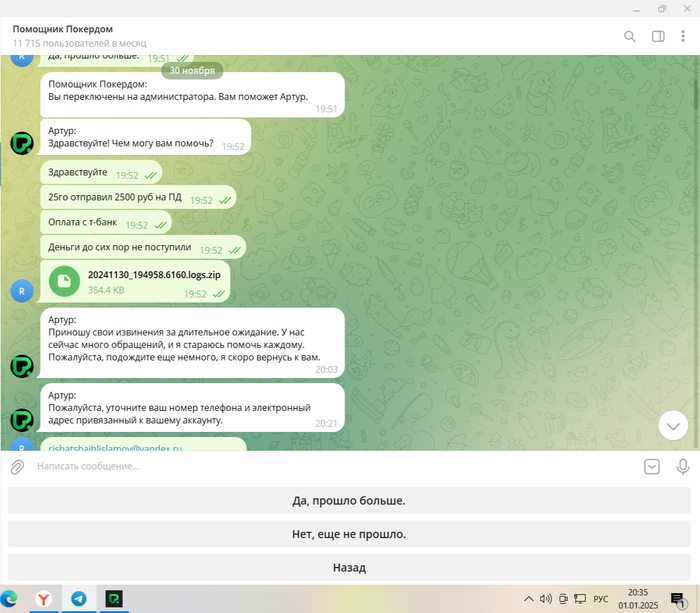Open the volume control in system tray
This screenshot has width=700, height=613.
coord(546,599)
